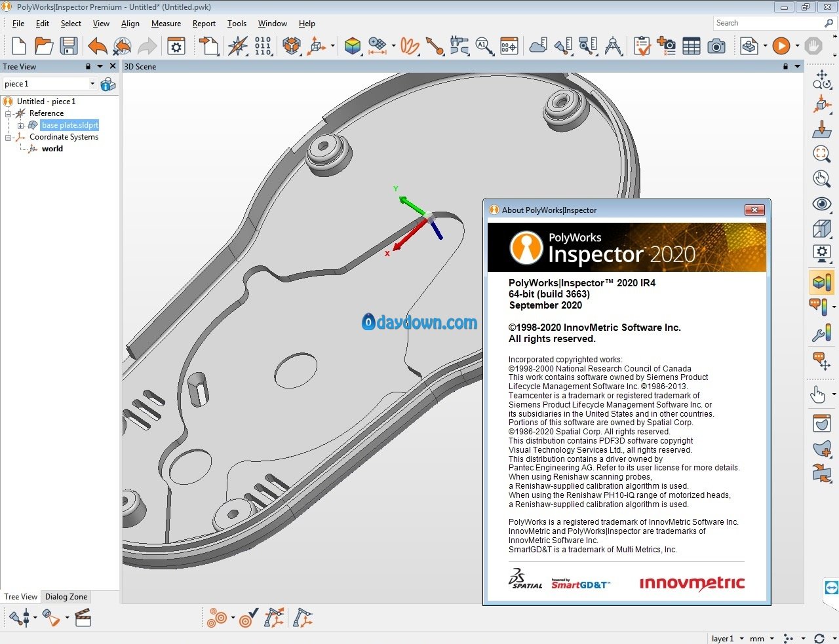The height and width of the screenshot is (644, 839).
Task: Click the rainbow color cube icon
Action: [x=353, y=46]
